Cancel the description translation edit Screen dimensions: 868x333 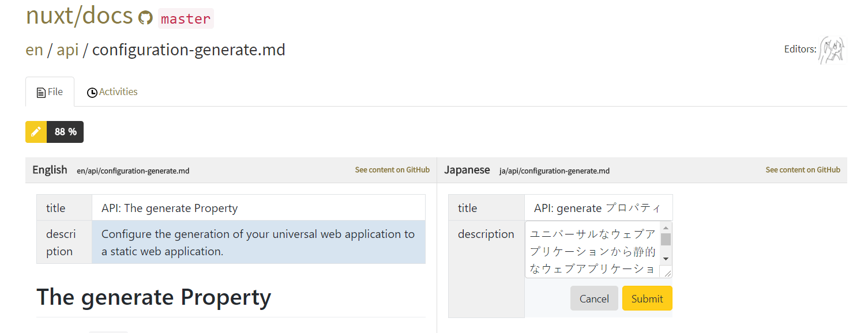594,298
